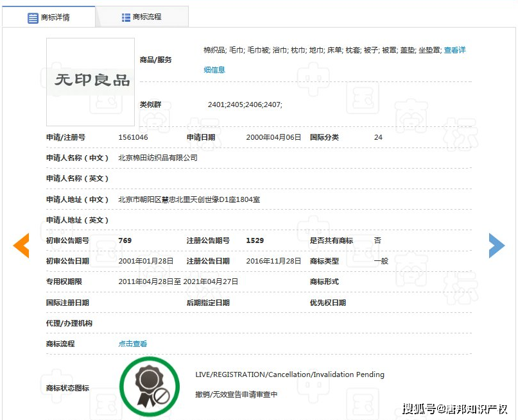Image resolution: width=518 pixels, height=420 pixels.
Task: Go to next trademark with blue arrow
Action: pyautogui.click(x=497, y=246)
